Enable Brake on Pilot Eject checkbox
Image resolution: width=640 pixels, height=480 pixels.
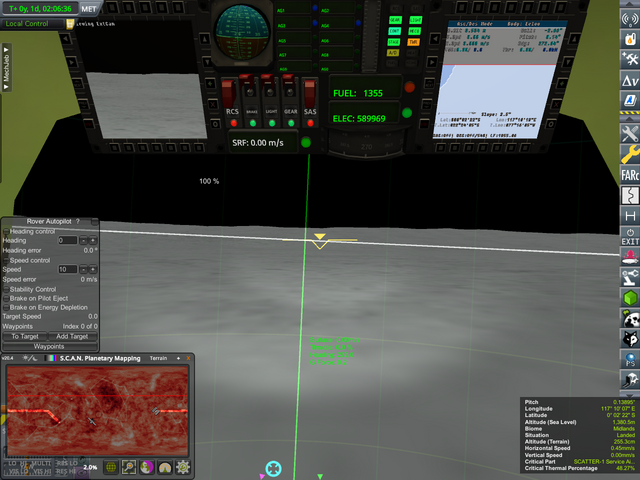[6, 298]
